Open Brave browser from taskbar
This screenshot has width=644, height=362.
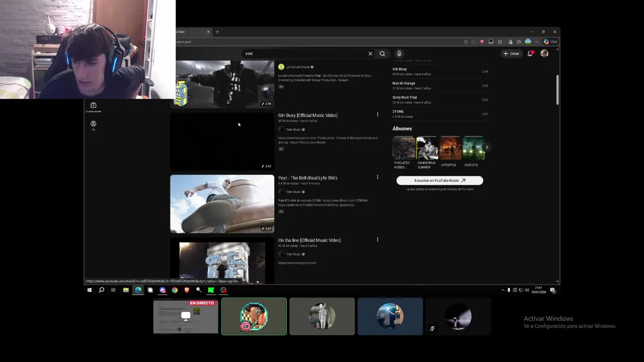point(187,290)
